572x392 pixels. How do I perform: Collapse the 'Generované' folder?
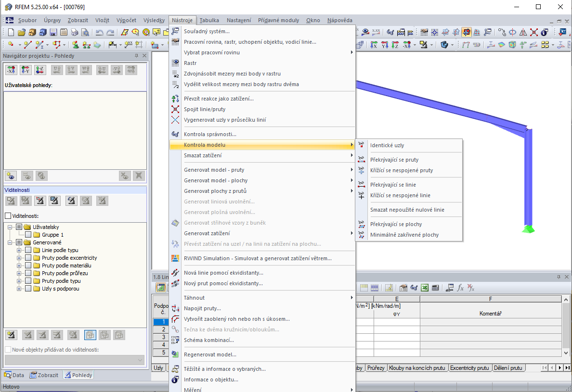9,242
